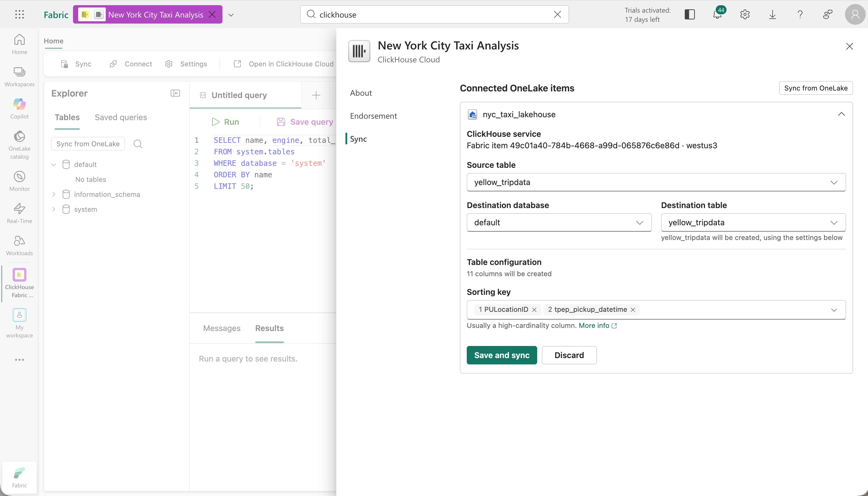The width and height of the screenshot is (868, 496).
Task: Remove PULocationID from sorting key
Action: point(534,310)
